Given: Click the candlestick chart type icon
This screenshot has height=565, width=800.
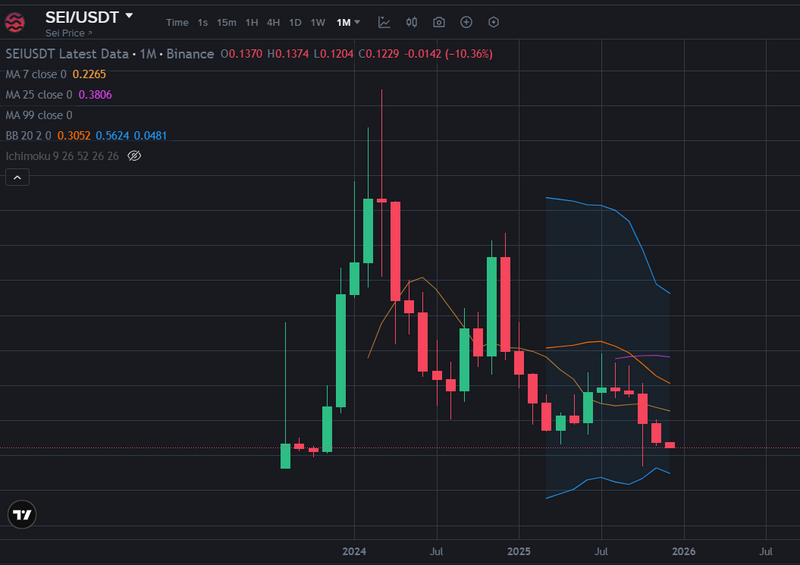Looking at the screenshot, I should pyautogui.click(x=412, y=22).
